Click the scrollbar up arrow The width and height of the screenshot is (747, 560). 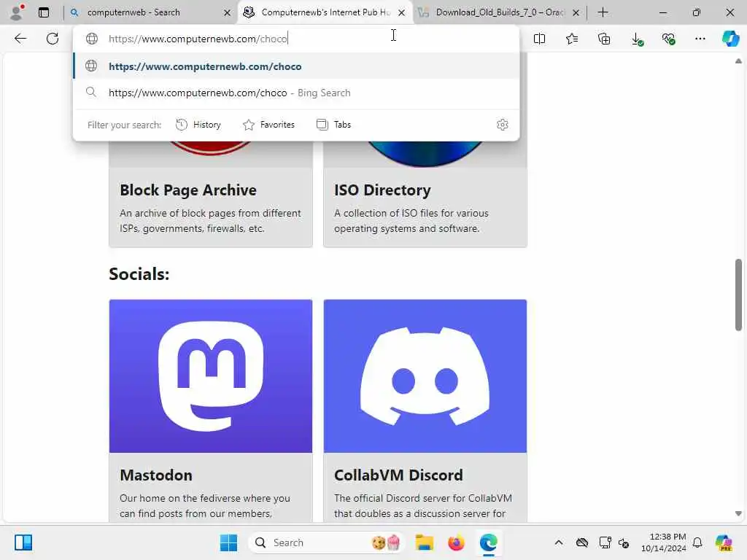click(738, 61)
